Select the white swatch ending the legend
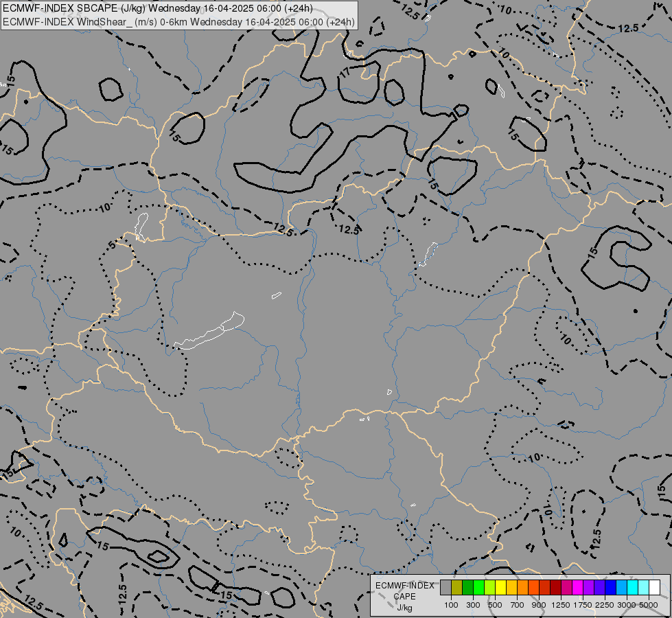672x618 pixels. point(654,588)
